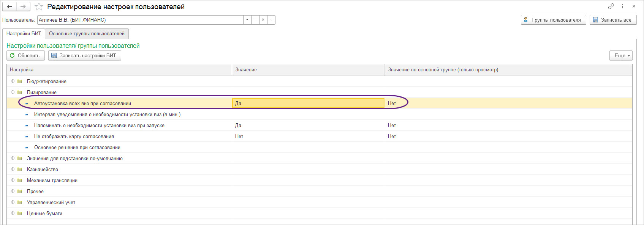This screenshot has height=225, width=644.
Task: Open the Еще dropdown menu
Action: (x=621, y=55)
